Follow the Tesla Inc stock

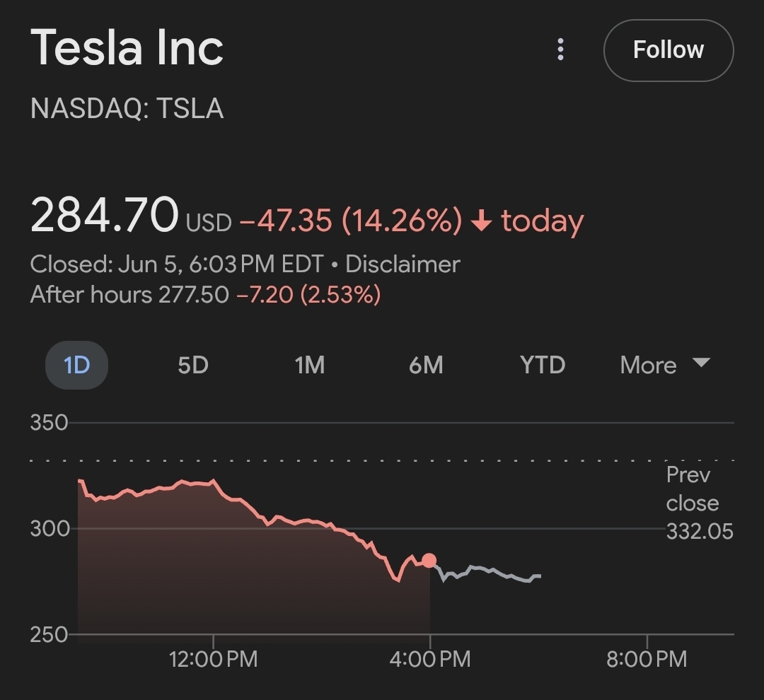tap(668, 50)
